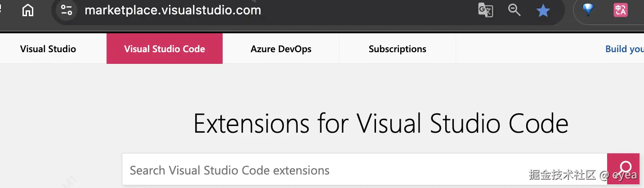Open the Google Translate page icon
The height and width of the screenshot is (188, 644).
[x=485, y=10]
